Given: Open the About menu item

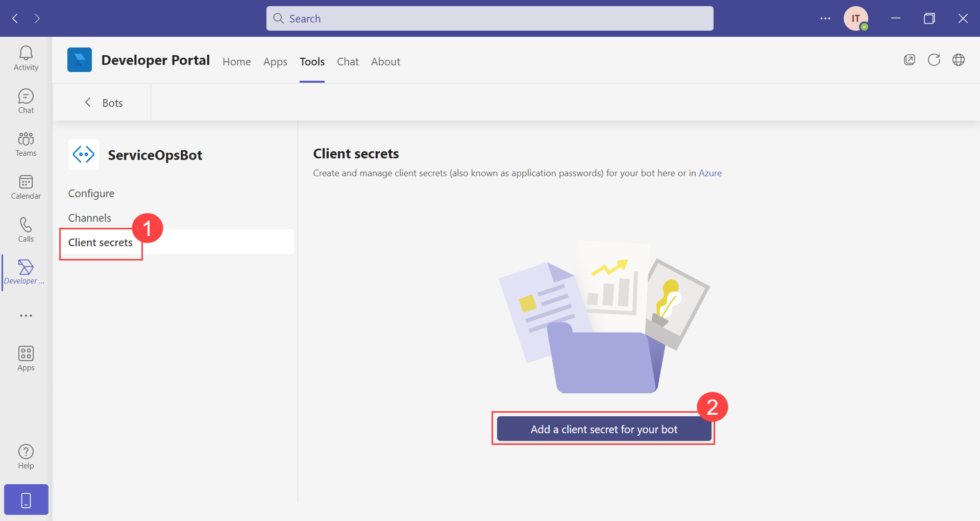Looking at the screenshot, I should 385,61.
